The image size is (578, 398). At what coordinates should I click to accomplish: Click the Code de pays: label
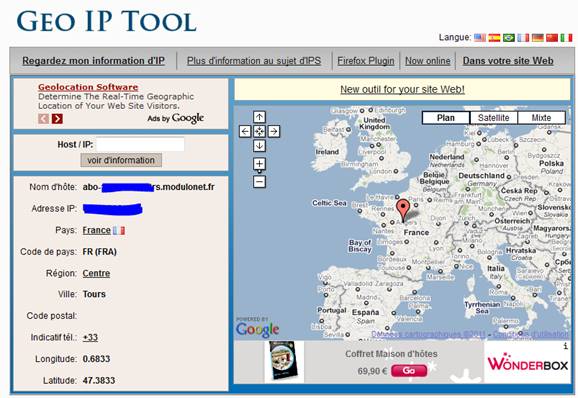[48, 252]
